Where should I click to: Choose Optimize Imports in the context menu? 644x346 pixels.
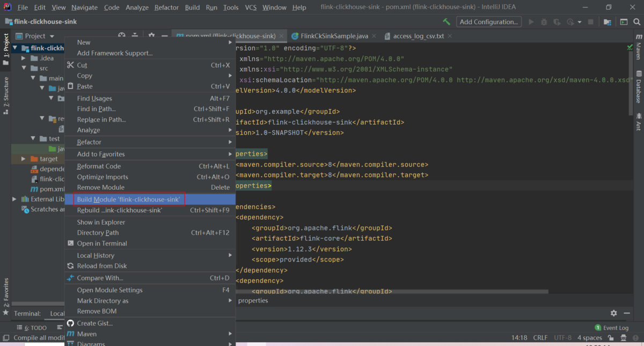(150, 177)
